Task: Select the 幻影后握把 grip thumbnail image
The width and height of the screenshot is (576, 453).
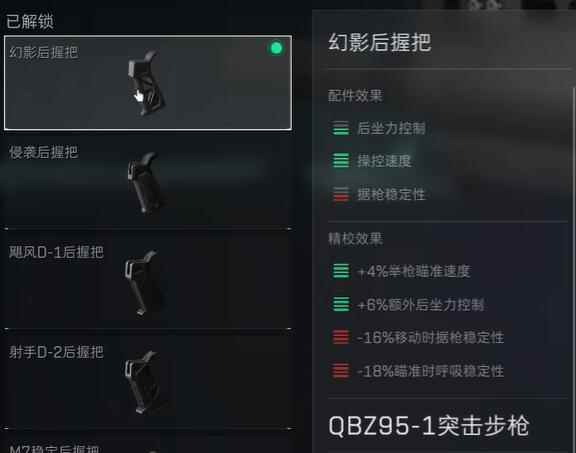Action: tap(146, 83)
